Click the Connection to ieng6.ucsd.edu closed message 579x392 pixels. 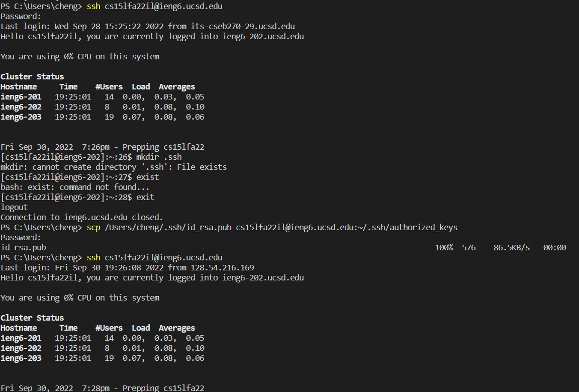81,218
